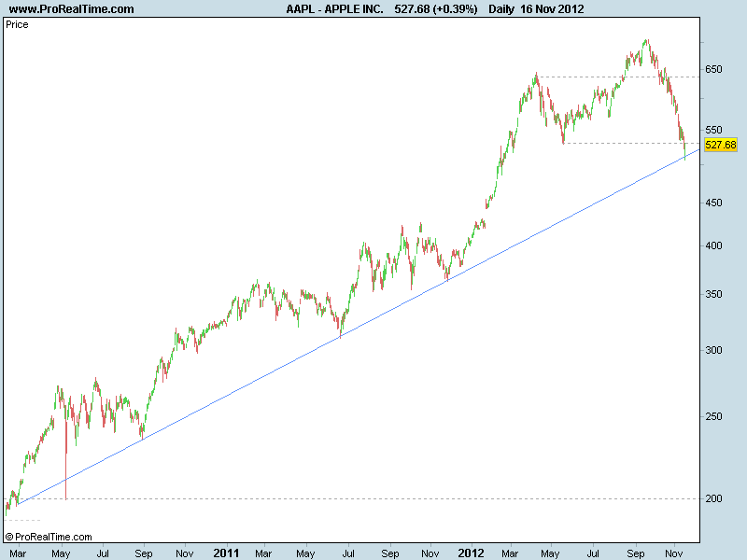Screen dimensions: 747x560
Task: Click the 350 price axis label
Action: pos(713,294)
